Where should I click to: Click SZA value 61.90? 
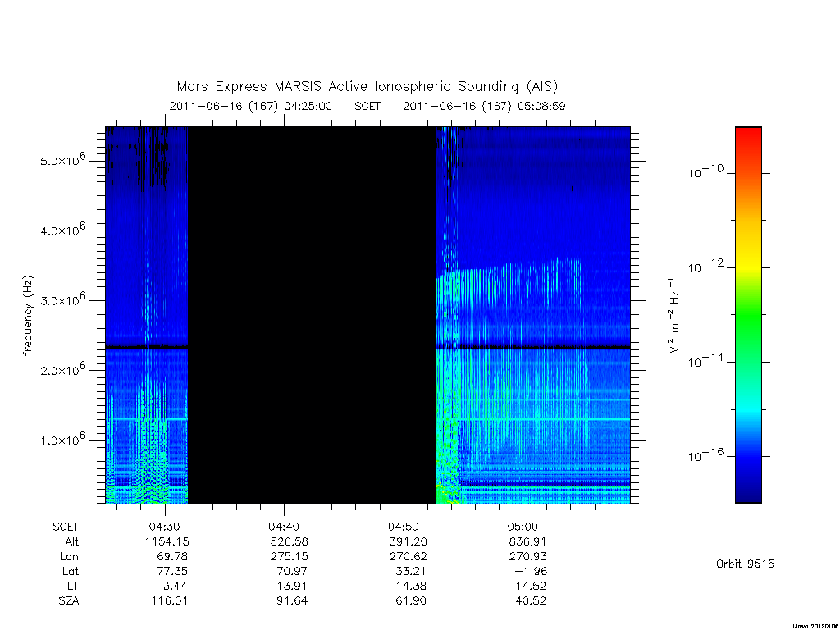click(411, 601)
